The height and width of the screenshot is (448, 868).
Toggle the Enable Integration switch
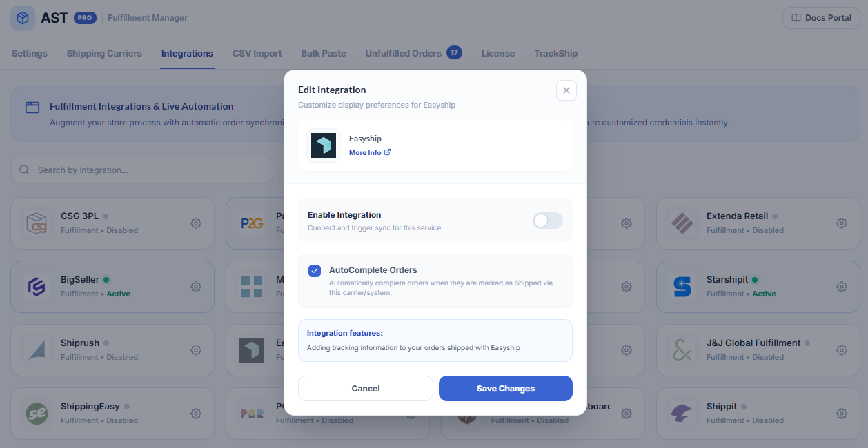point(548,221)
